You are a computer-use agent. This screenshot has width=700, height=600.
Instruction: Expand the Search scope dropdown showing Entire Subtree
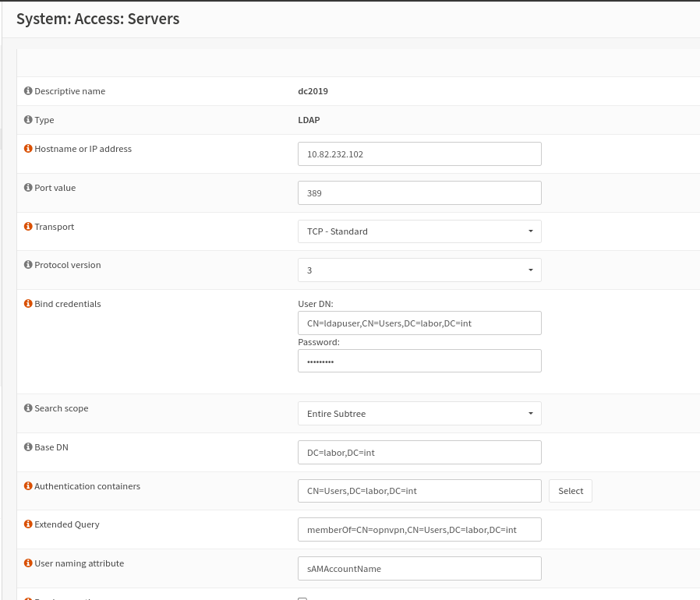tap(419, 413)
